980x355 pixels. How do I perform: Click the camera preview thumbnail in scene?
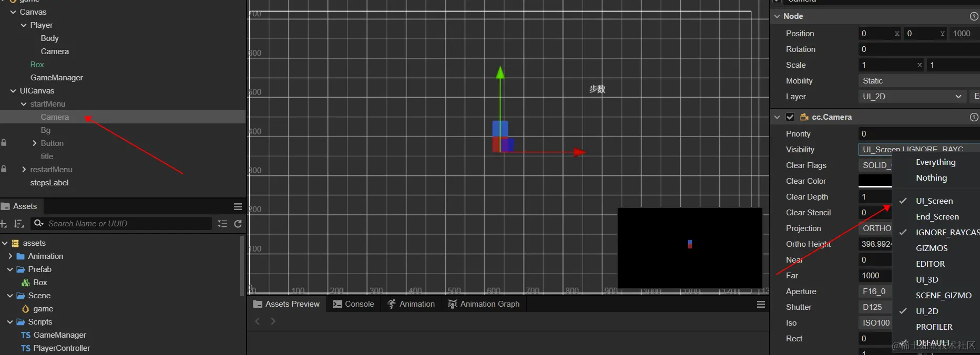(690, 248)
